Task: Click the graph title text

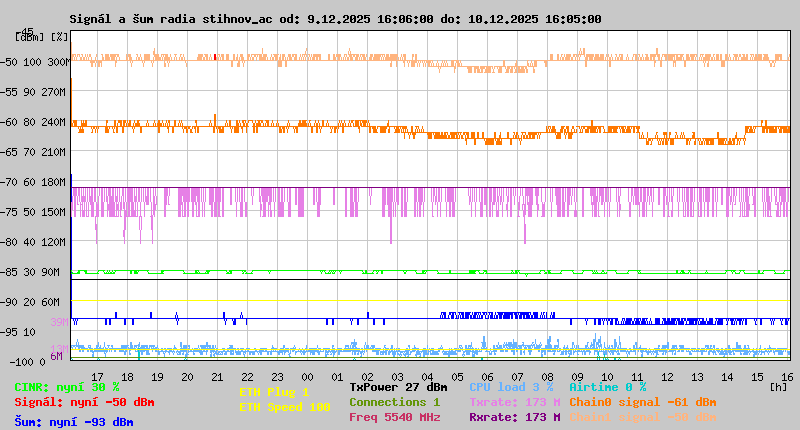Action: point(335,19)
